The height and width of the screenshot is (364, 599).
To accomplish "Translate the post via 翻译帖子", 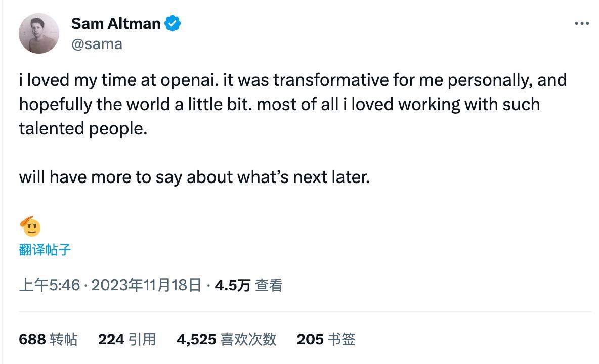I will coord(45,249).
